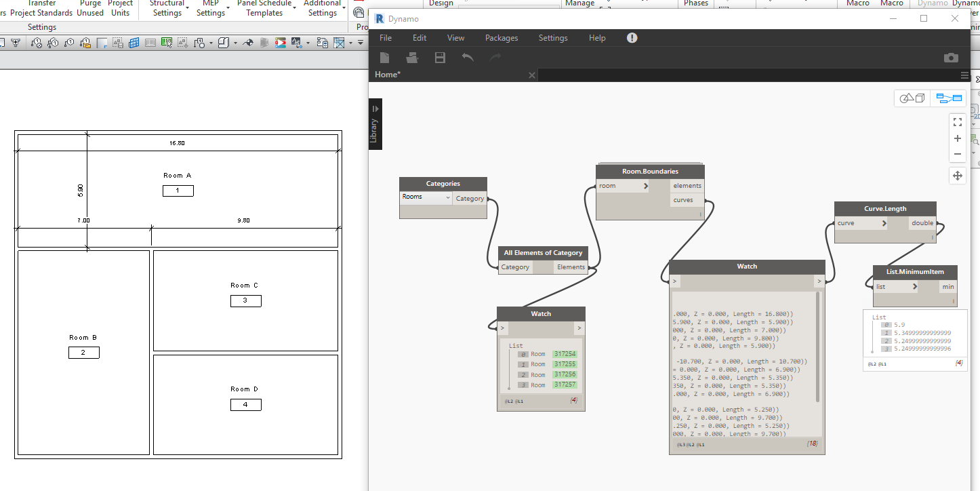Click the checklist properties icon in Revit toolbar
The height and width of the screenshot is (491, 980).
click(x=323, y=43)
